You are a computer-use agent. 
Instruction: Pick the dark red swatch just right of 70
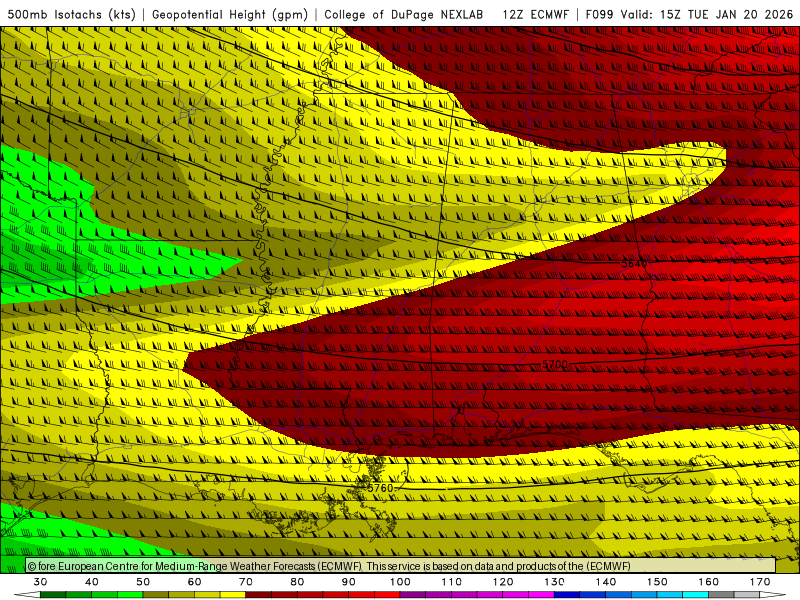point(259,595)
